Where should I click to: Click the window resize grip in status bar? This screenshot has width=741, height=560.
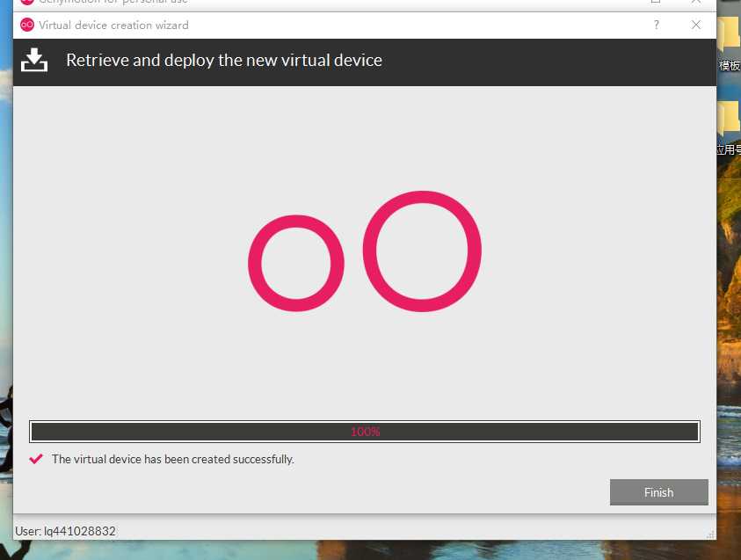click(x=710, y=534)
